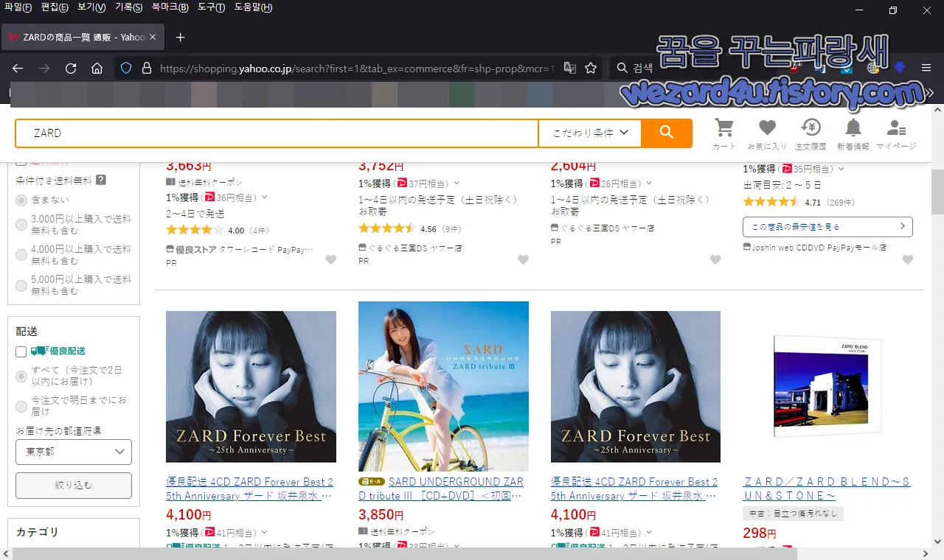Open the 편집(E) menu

(55, 7)
